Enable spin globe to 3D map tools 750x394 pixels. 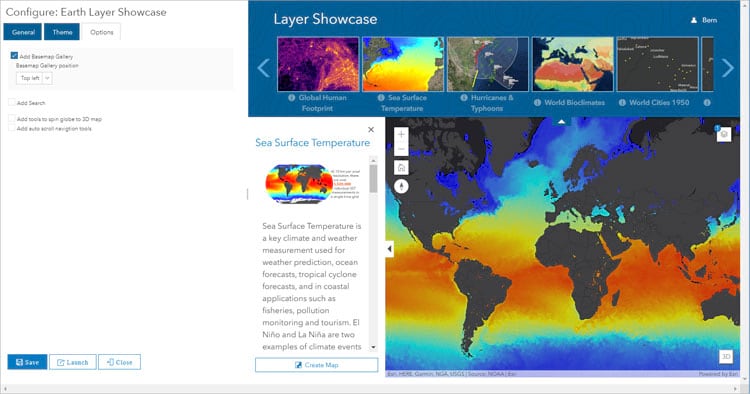[x=12, y=119]
